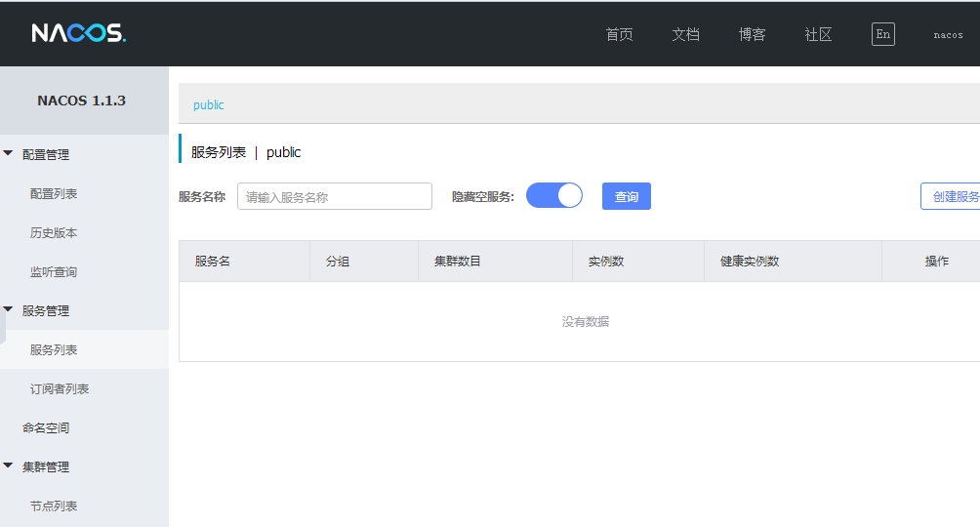The height and width of the screenshot is (527, 980).
Task: Open 历史版本 in the sidebar
Action: (54, 232)
